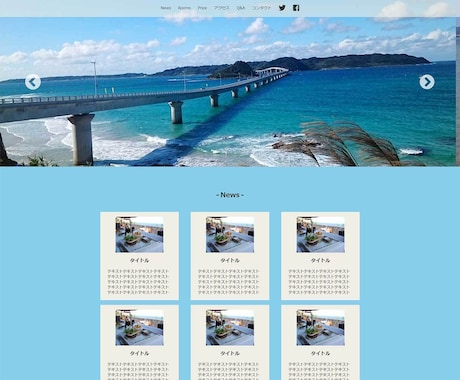Open thumbnail of first-row right news card
Viewport: 460px width, 380px height.
click(320, 235)
